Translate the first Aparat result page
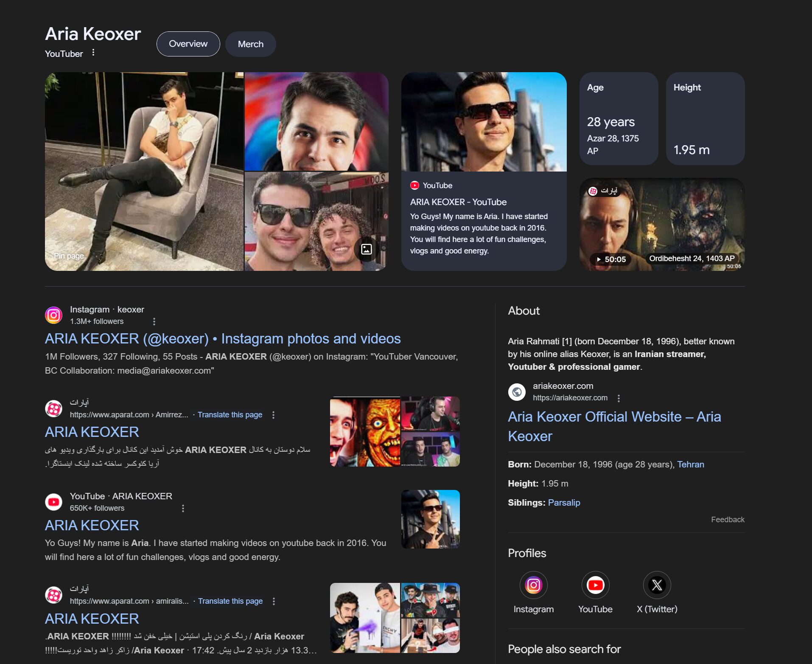Image resolution: width=812 pixels, height=664 pixels. 230,415
